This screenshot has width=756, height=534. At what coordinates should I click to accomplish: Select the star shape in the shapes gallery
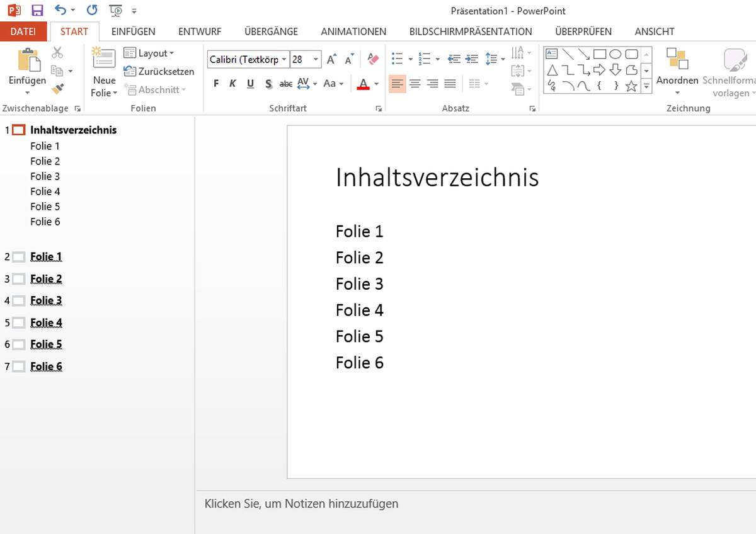coord(631,86)
